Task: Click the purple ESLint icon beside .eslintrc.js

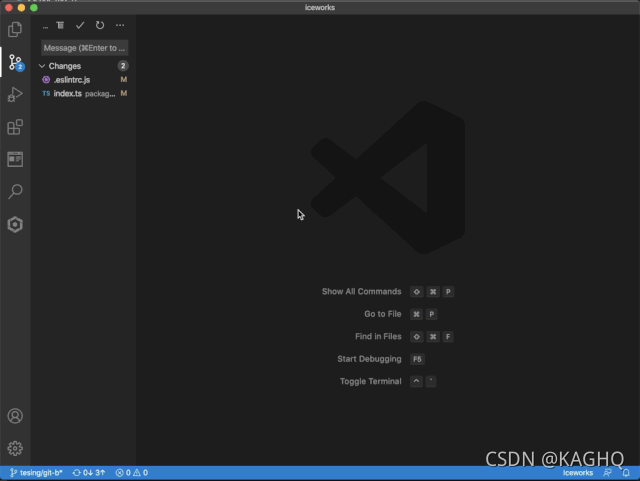Action: (x=46, y=80)
